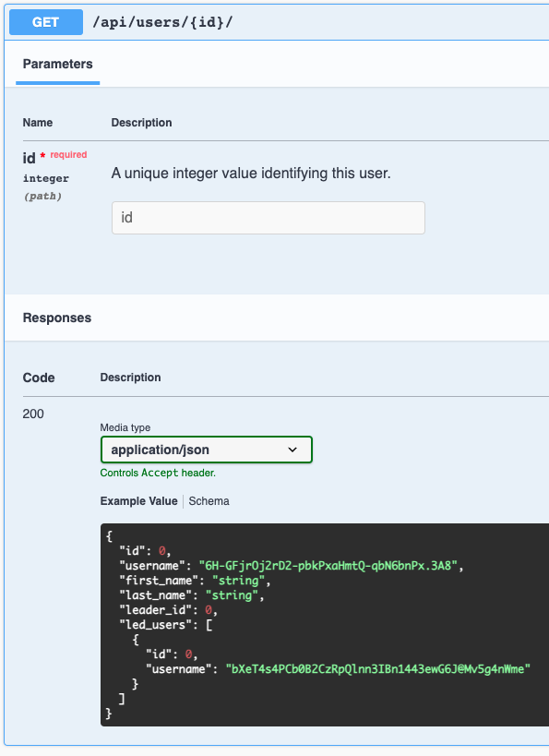The image size is (549, 756).
Task: Click the Name column header
Action: 38,123
